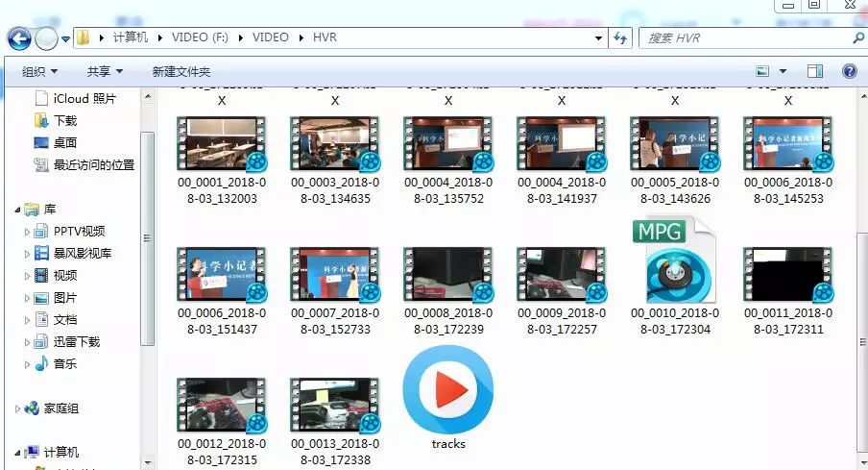The width and height of the screenshot is (868, 470).
Task: Open the 共享 dropdown menu
Action: [x=105, y=71]
